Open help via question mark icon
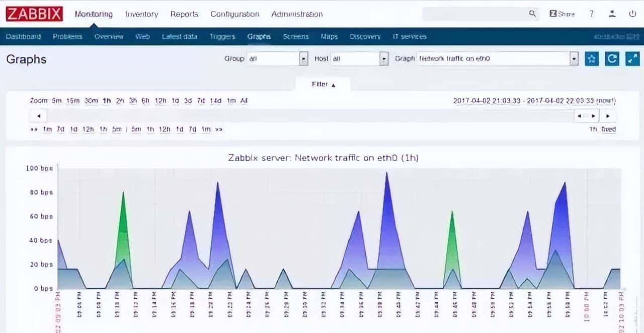The image size is (644, 333). point(592,14)
